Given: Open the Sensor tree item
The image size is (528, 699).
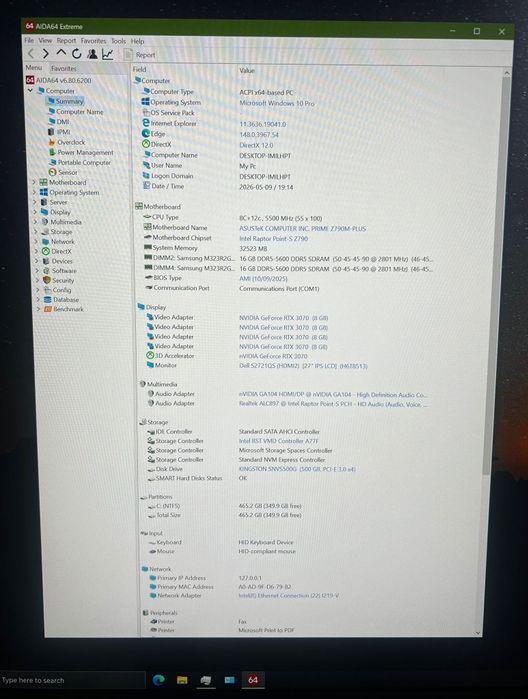Looking at the screenshot, I should 63,172.
